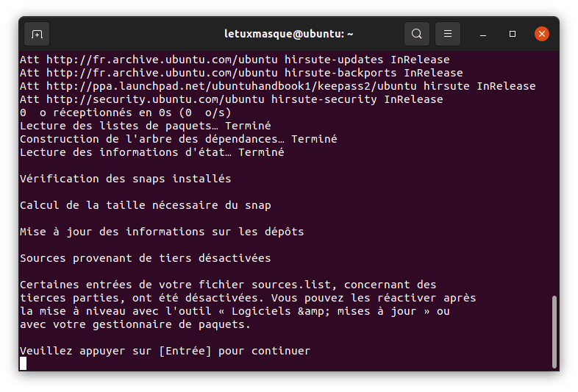Image resolution: width=578 pixels, height=392 pixels.
Task: Click the "Veuillez appuyer sur [Entrée]" line
Action: pyautogui.click(x=165, y=351)
